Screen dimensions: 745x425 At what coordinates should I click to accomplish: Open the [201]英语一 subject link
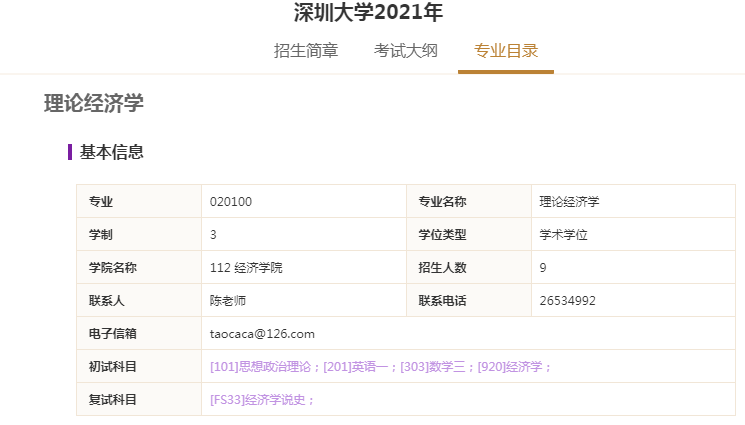pos(356,367)
